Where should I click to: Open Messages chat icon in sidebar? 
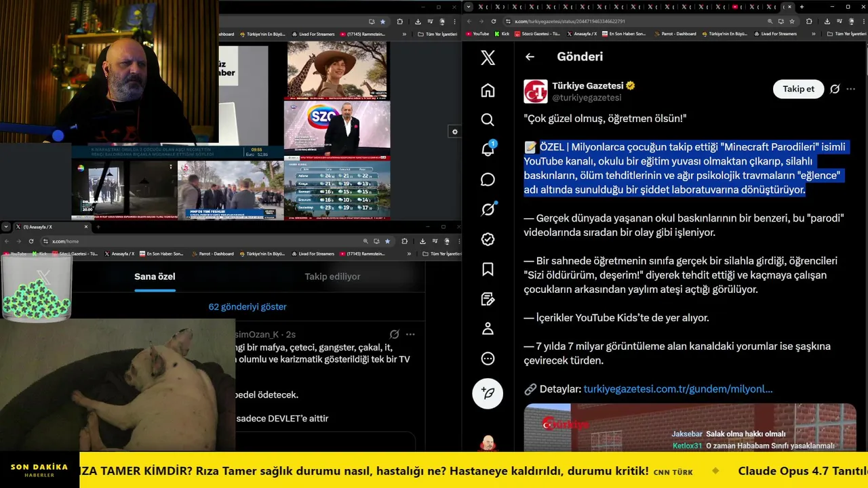pos(488,180)
